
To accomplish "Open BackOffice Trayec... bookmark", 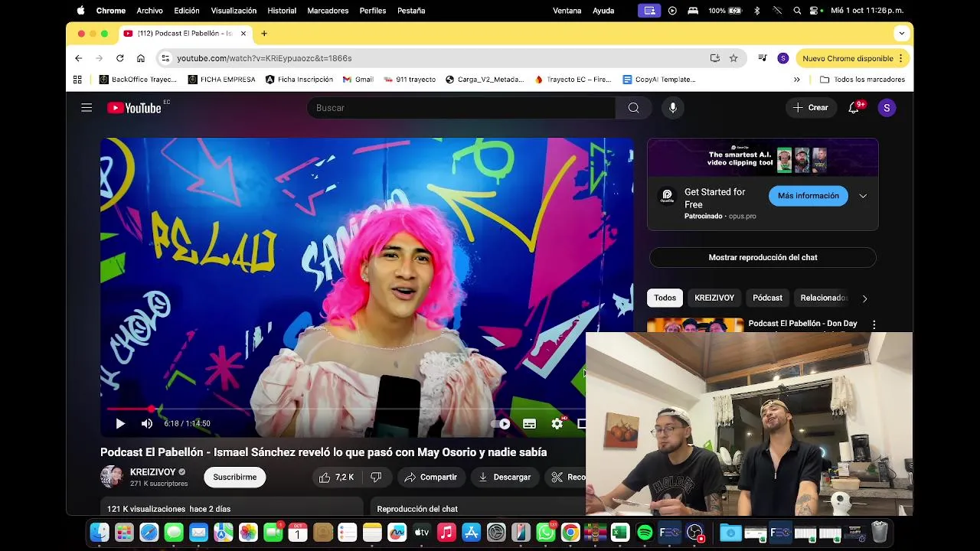I will click(138, 80).
